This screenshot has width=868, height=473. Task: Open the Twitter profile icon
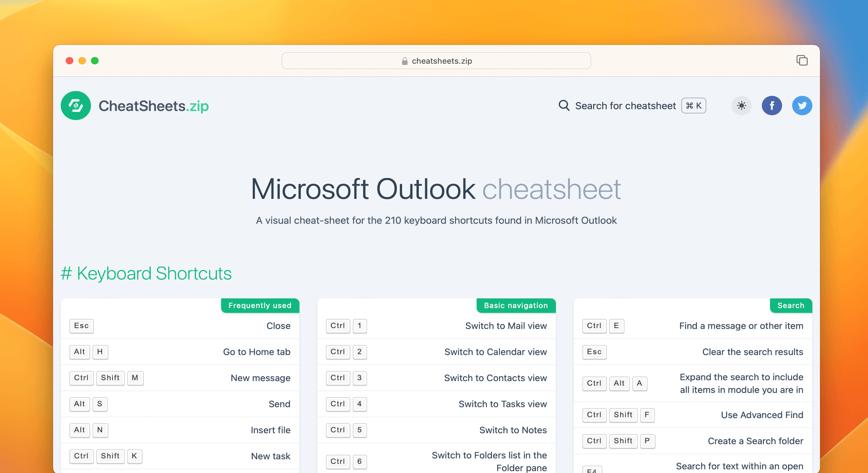[802, 106]
